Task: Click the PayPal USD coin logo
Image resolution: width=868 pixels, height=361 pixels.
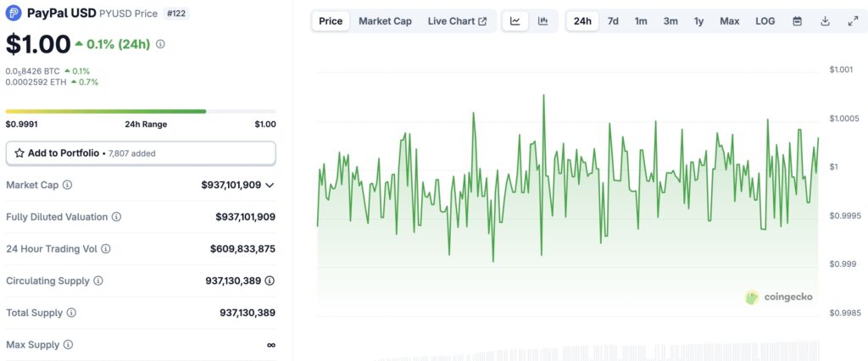Action: coord(14,14)
